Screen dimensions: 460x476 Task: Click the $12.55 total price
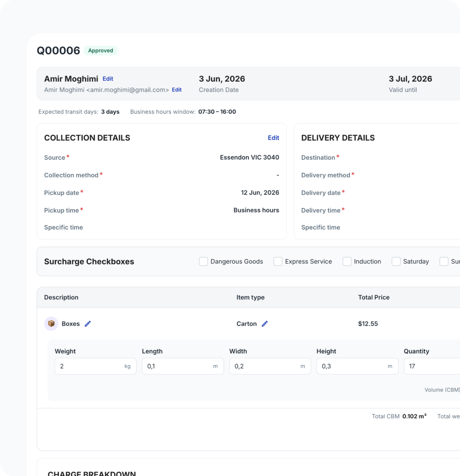pyautogui.click(x=368, y=324)
